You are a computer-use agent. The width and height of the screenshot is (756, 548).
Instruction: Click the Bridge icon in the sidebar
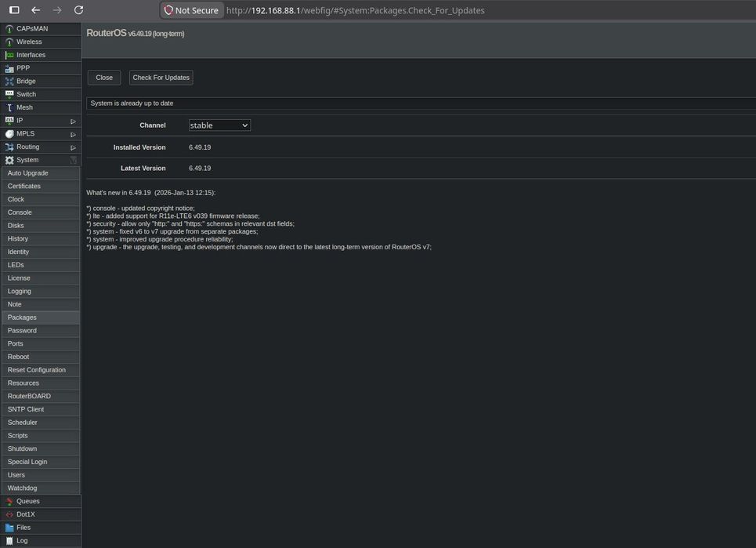[9, 82]
